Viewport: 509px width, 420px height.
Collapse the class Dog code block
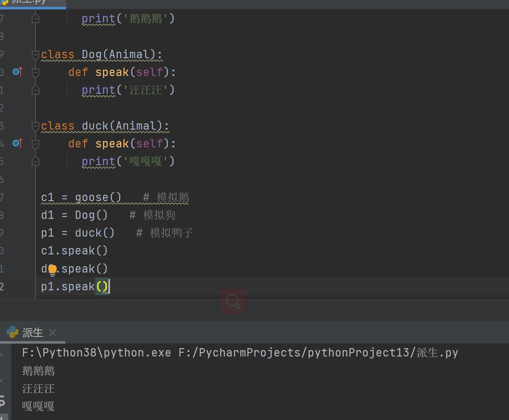pos(36,55)
